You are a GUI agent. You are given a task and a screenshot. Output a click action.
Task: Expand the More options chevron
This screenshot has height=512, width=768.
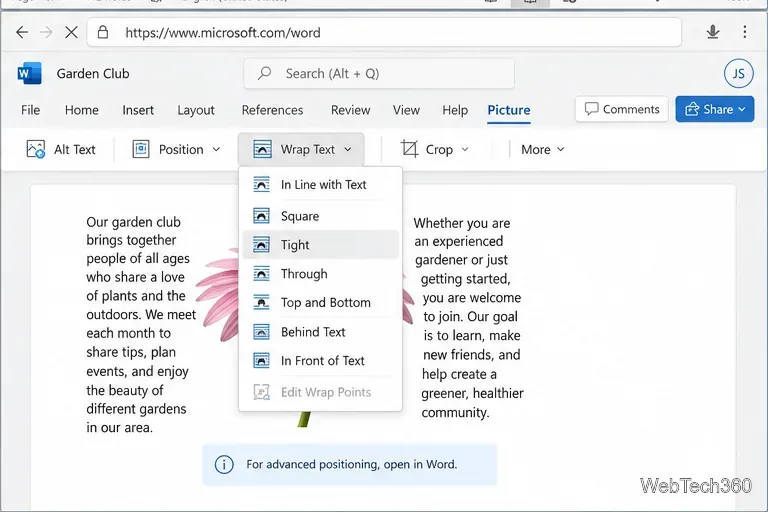coord(561,149)
